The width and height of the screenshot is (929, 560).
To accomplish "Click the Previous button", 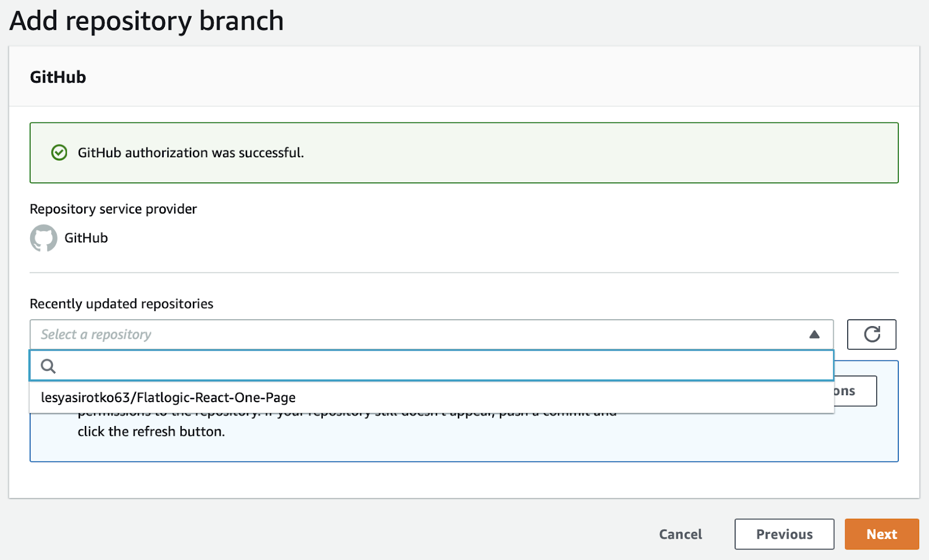I will (784, 534).
